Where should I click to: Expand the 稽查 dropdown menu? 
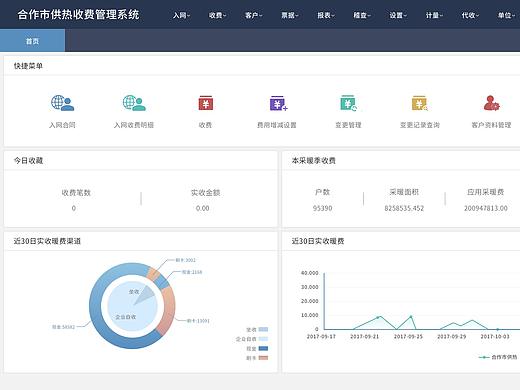(x=362, y=15)
